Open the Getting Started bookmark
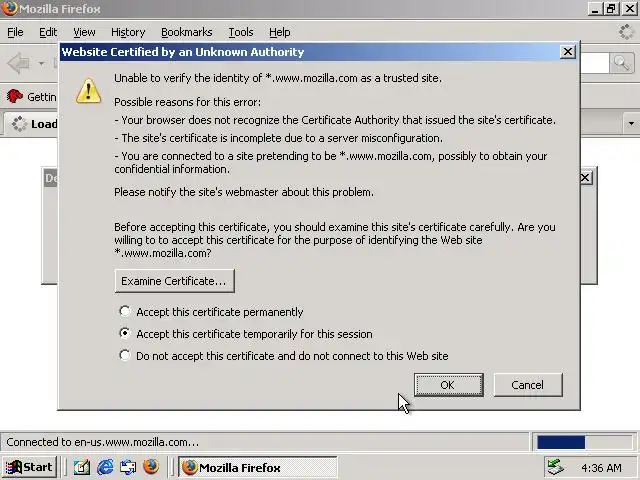Image resolution: width=640 pixels, height=480 pixels. pyautogui.click(x=32, y=97)
